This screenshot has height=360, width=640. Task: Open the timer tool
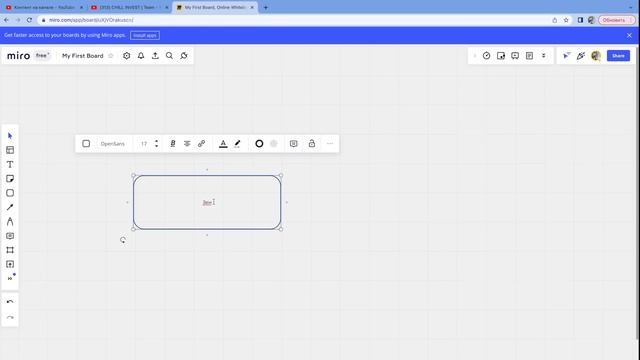pos(487,56)
